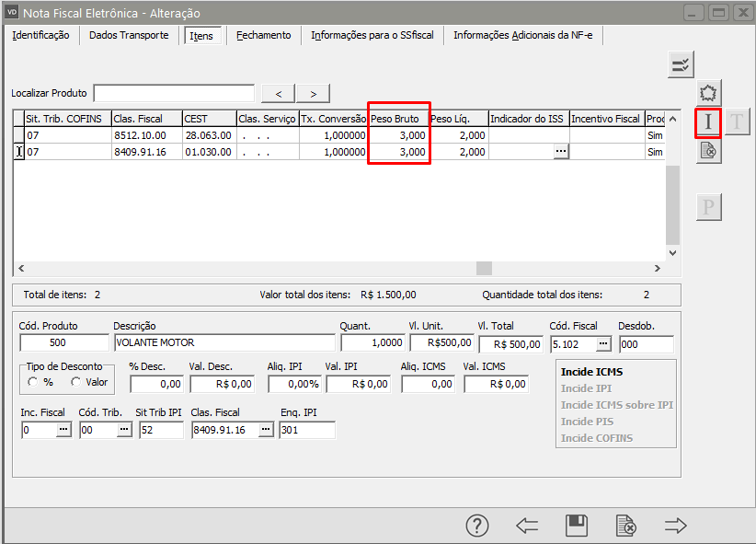Click the star-shaped new item icon
The width and height of the screenshot is (756, 544).
(708, 92)
